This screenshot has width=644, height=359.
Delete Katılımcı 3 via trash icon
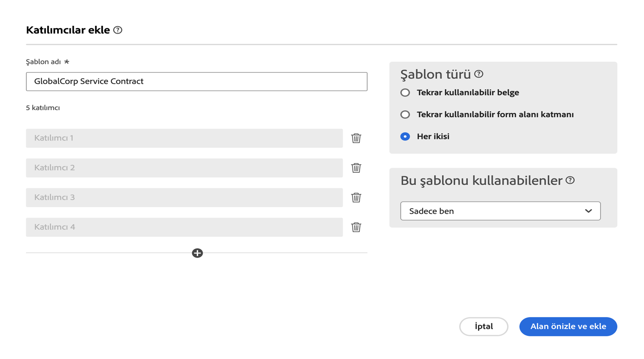coord(356,197)
